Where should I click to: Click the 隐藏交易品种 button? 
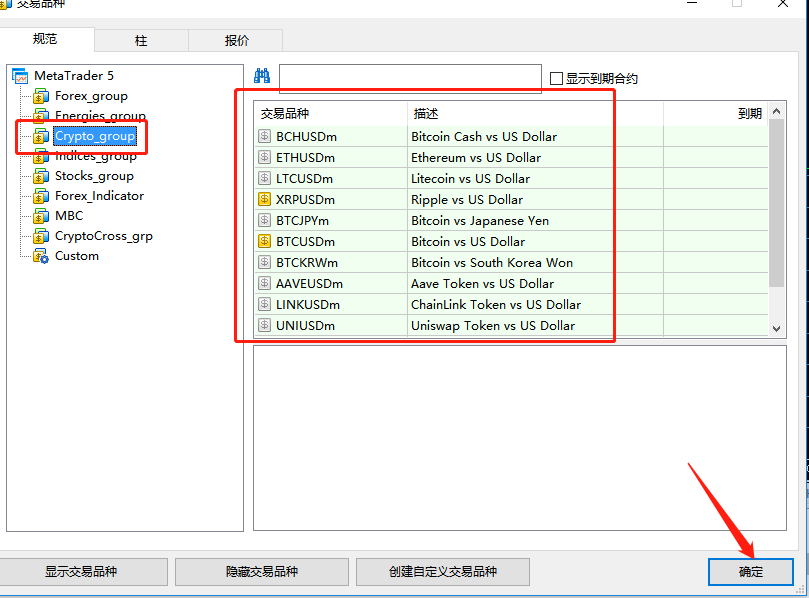(262, 572)
